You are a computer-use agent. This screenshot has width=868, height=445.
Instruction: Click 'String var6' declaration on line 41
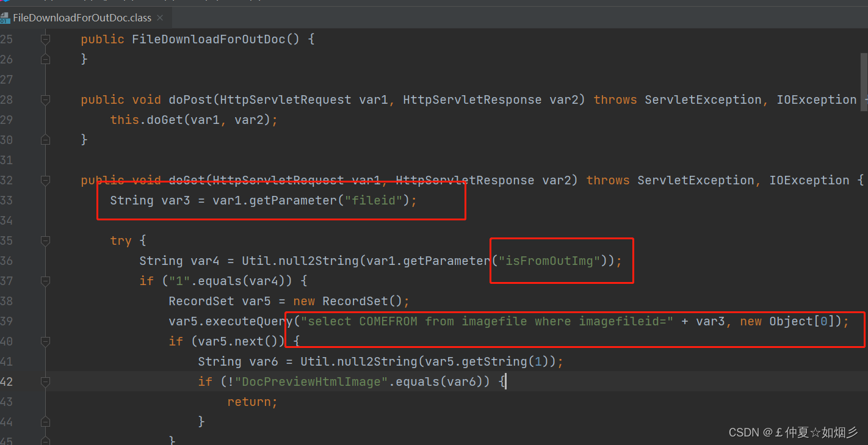[238, 361]
